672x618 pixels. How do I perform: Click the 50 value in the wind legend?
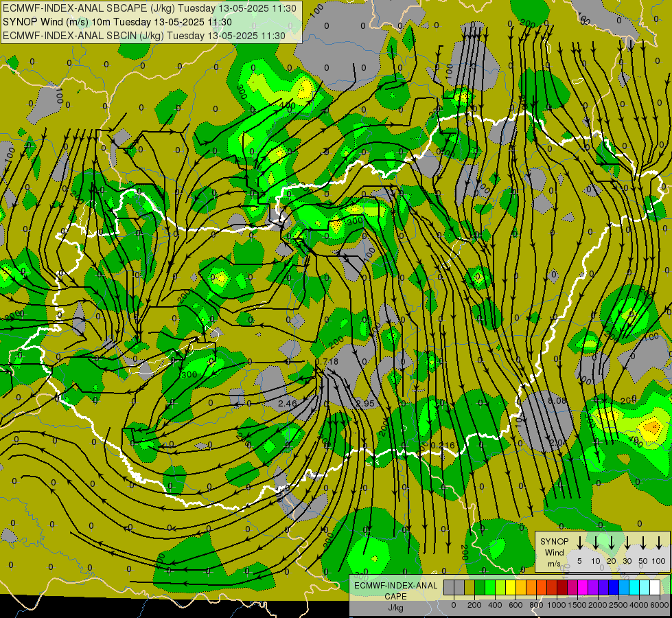pyautogui.click(x=643, y=561)
